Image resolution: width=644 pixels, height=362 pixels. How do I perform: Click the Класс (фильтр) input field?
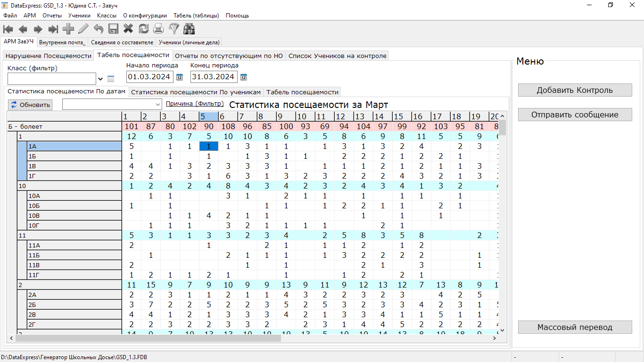coord(52,79)
